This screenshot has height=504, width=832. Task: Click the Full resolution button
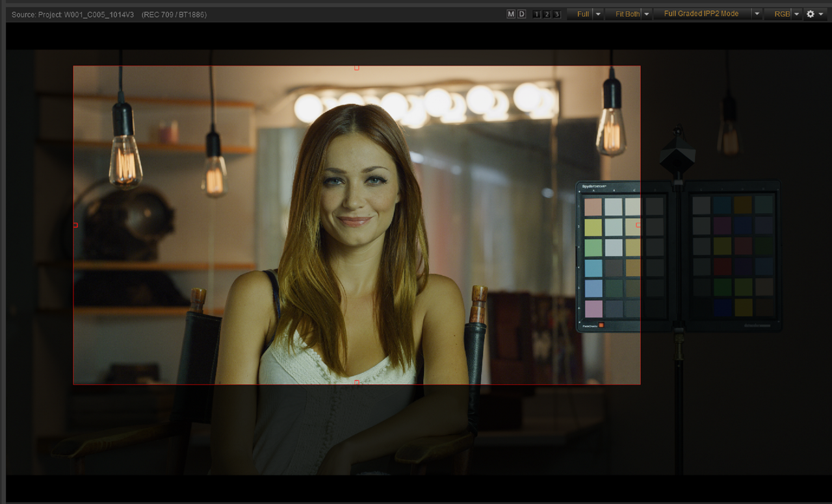coord(580,14)
